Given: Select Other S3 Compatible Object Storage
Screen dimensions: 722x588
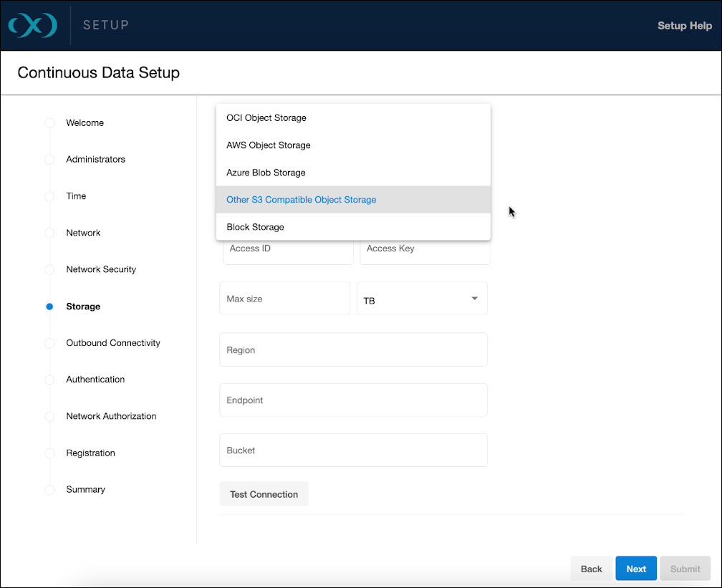Looking at the screenshot, I should pos(301,199).
